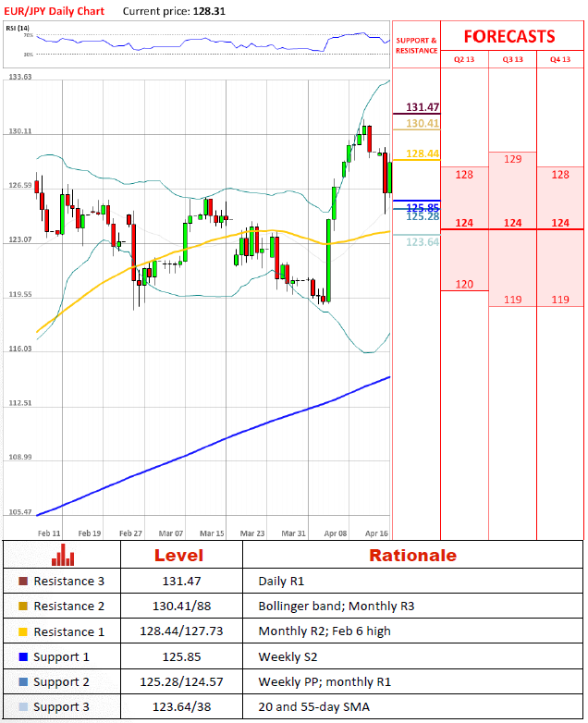Click the Resistance 1 yellow color square
Screen dimensions: 588x723
23,631
